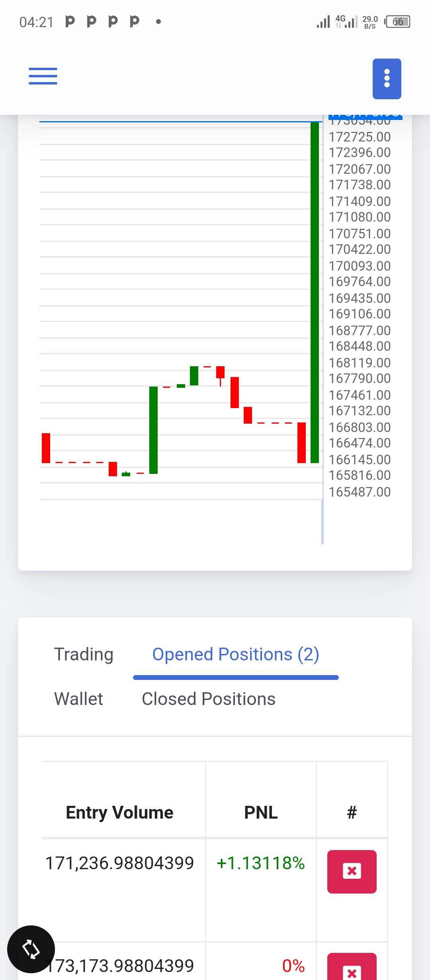Tap the 4G signal strength icon
Screen dimensions: 430x980
(x=346, y=22)
